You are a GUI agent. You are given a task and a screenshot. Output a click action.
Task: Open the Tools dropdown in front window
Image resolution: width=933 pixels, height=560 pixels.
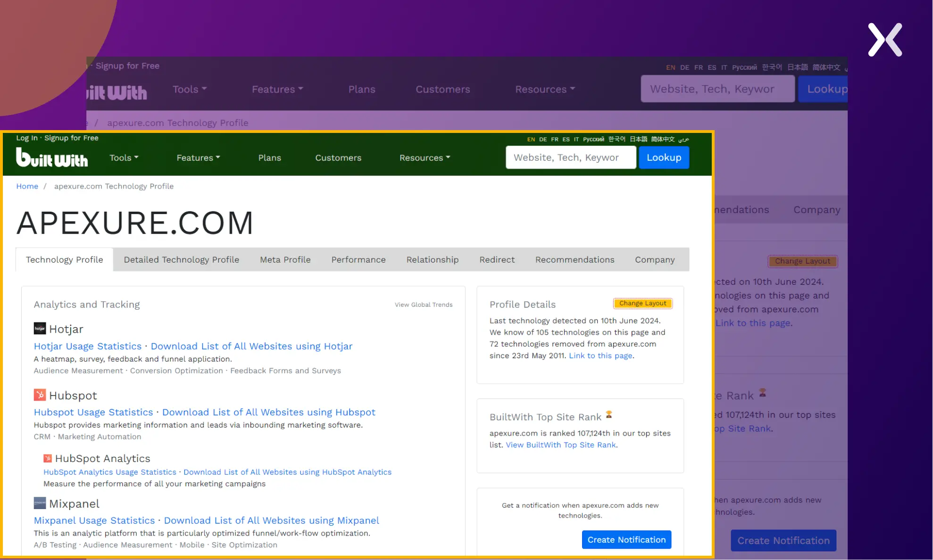pos(124,158)
